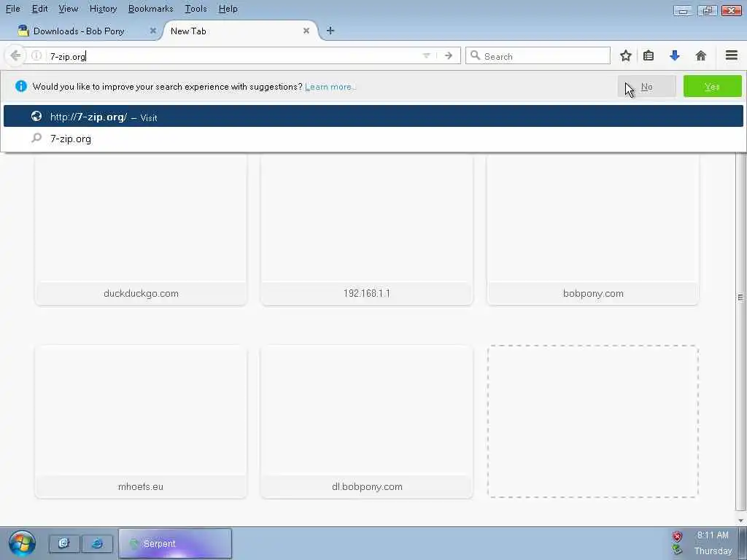This screenshot has width=747, height=560.
Task: Open the Edit menu
Action: pyautogui.click(x=39, y=9)
